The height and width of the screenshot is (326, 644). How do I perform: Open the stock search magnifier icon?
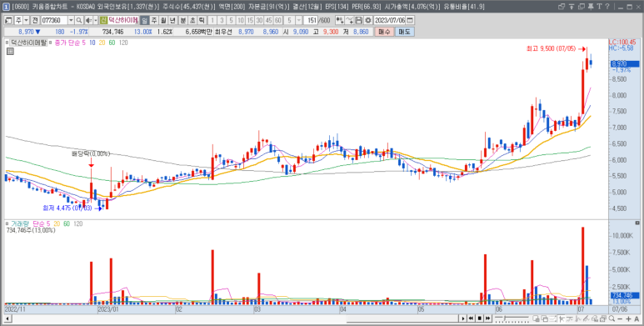click(79, 20)
